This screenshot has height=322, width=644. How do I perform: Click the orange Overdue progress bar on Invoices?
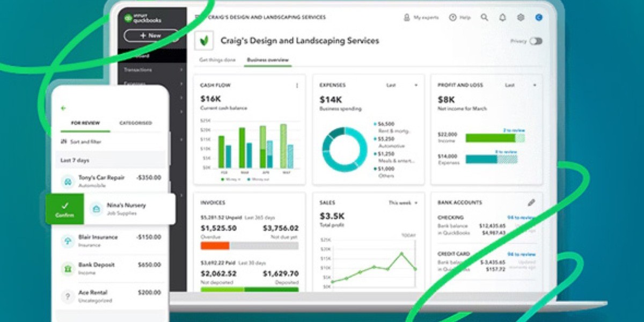pos(214,246)
